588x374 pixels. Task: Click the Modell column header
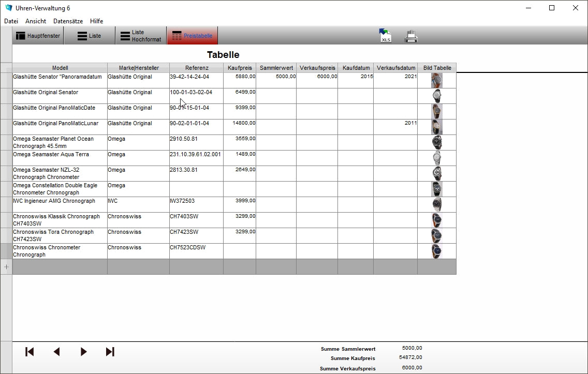coord(60,68)
